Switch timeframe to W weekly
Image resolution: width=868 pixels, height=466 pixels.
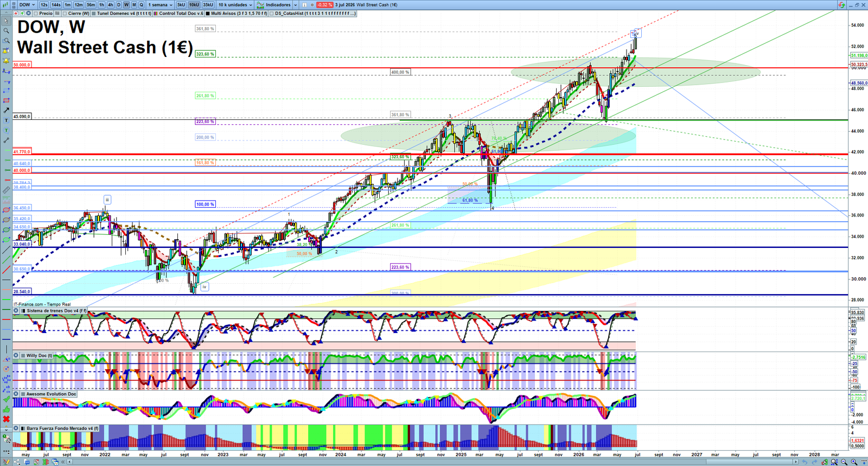(x=126, y=5)
